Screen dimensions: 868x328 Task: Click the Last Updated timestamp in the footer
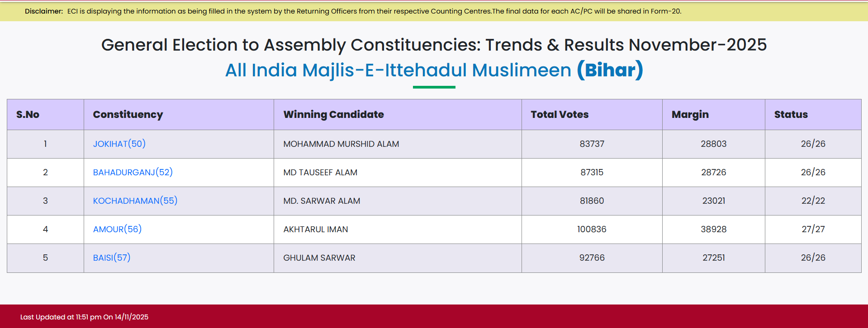tap(84, 317)
